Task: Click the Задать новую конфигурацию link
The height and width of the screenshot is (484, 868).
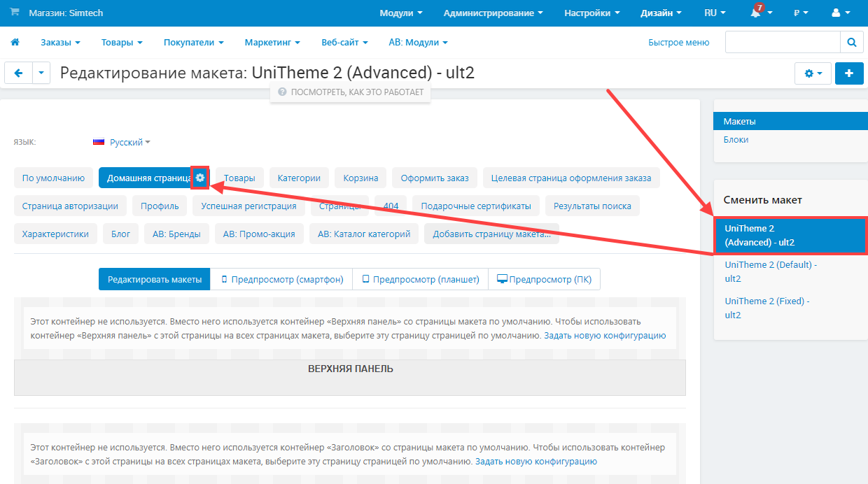Action: pos(605,336)
